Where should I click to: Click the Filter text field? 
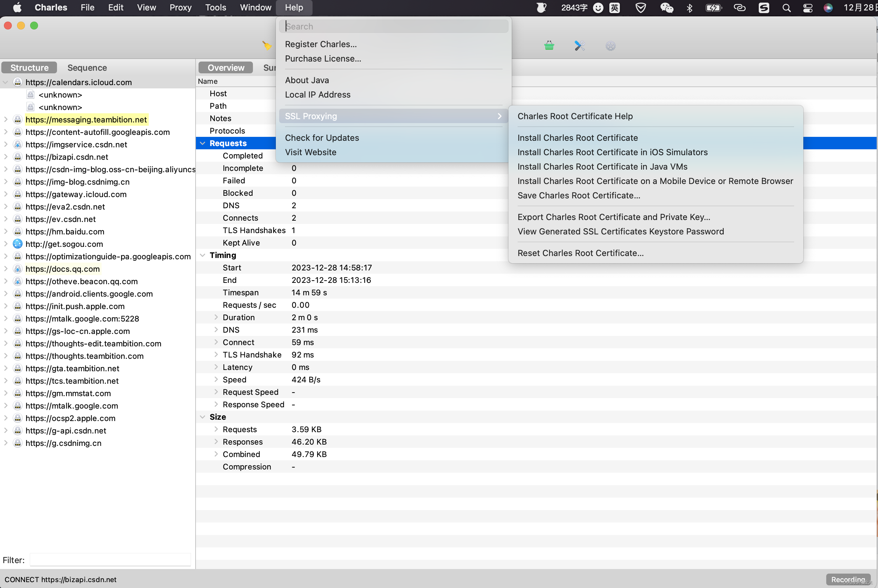[110, 560]
